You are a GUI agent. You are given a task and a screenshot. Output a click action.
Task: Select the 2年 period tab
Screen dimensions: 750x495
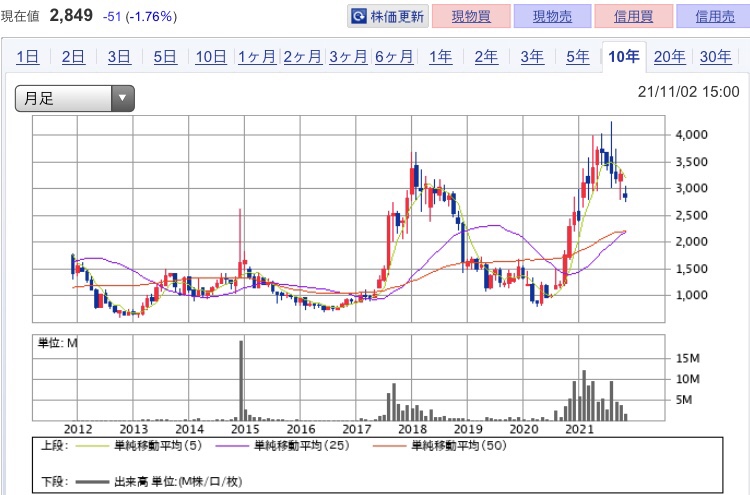tap(486, 57)
